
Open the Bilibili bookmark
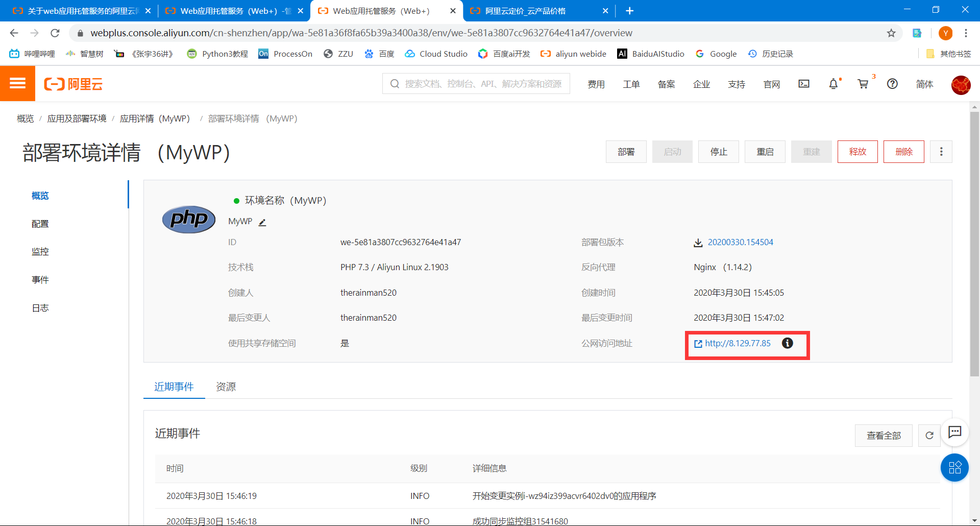[32, 54]
